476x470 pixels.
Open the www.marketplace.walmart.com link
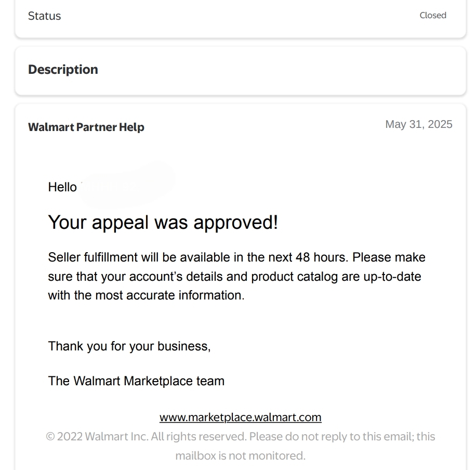[x=240, y=417]
